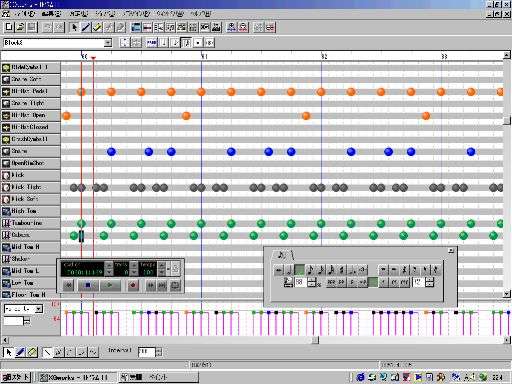Click the horizontal scrollbar thumb
Viewport: 512px width, 384px height.
pos(315,340)
